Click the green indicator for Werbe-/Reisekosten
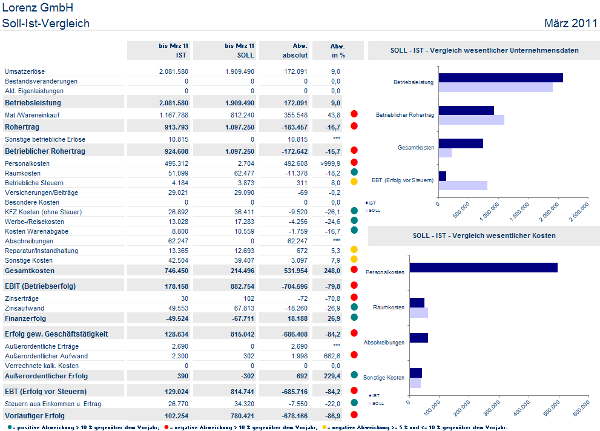 point(354,220)
